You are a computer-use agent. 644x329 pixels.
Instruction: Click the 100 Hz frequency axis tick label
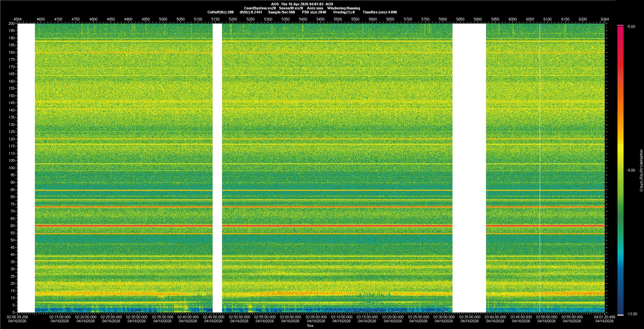tap(11, 168)
